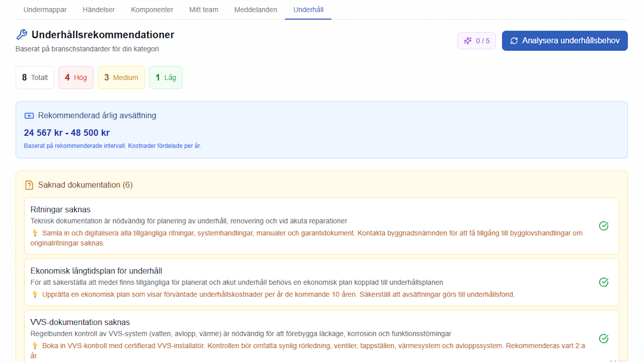
Task: Tick the VVS-dokumentation saknas checkmark
Action: tap(604, 338)
